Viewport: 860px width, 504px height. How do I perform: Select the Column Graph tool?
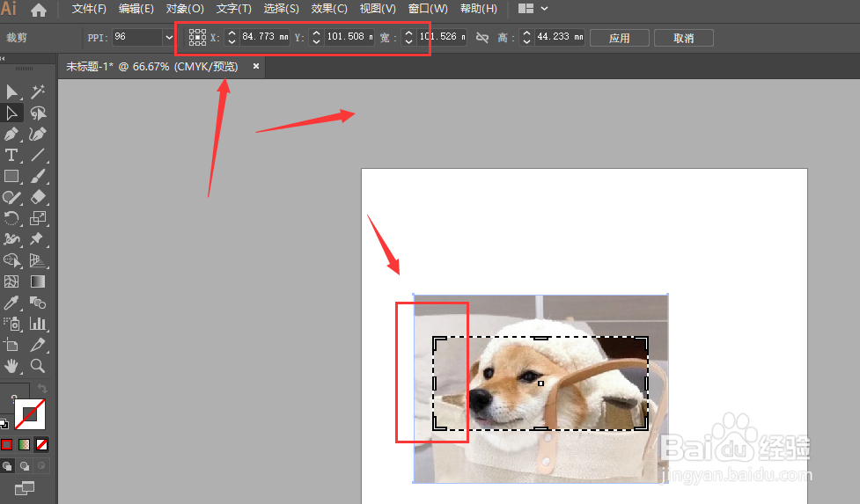tap(38, 324)
